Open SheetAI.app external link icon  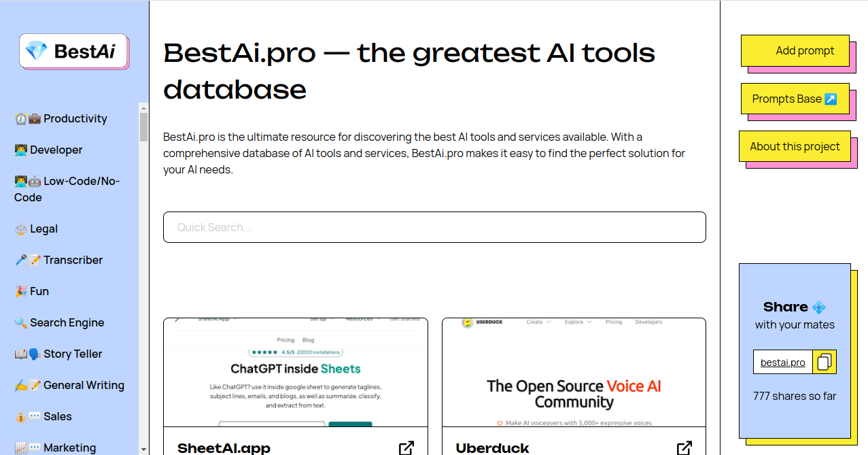pos(406,448)
